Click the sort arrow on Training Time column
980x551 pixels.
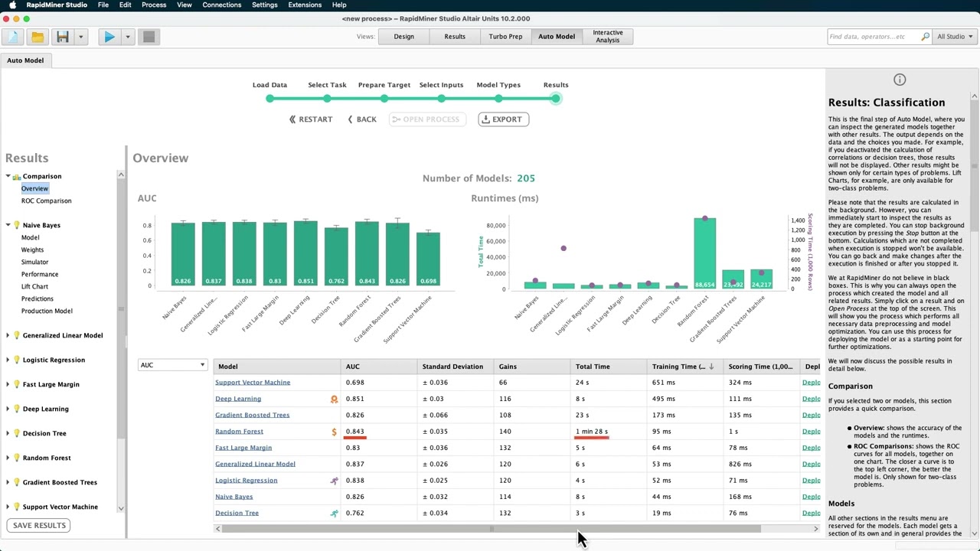711,367
